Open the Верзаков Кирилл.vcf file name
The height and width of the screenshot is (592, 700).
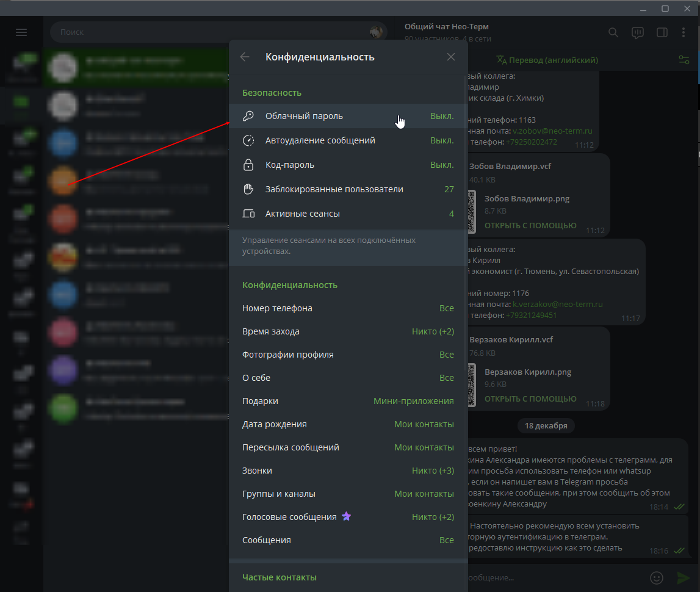pyautogui.click(x=511, y=340)
